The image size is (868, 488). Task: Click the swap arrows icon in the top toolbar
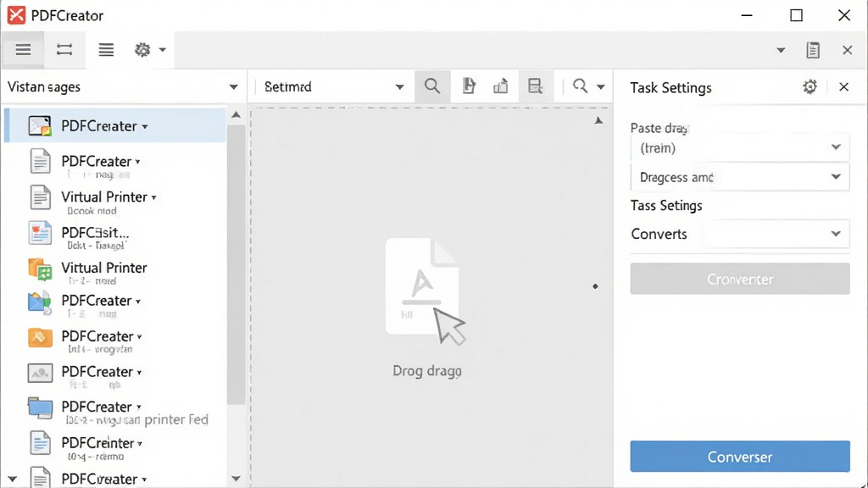point(64,50)
